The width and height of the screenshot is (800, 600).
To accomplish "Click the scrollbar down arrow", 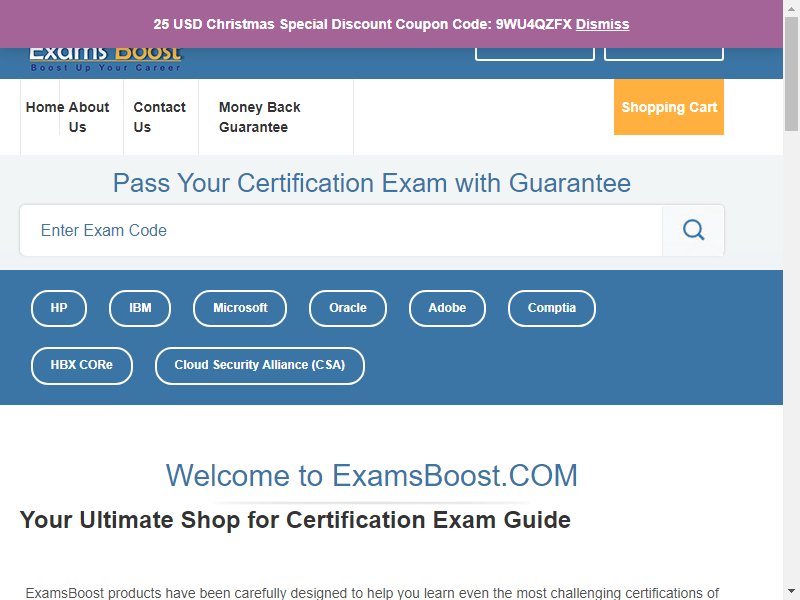I will (791, 592).
